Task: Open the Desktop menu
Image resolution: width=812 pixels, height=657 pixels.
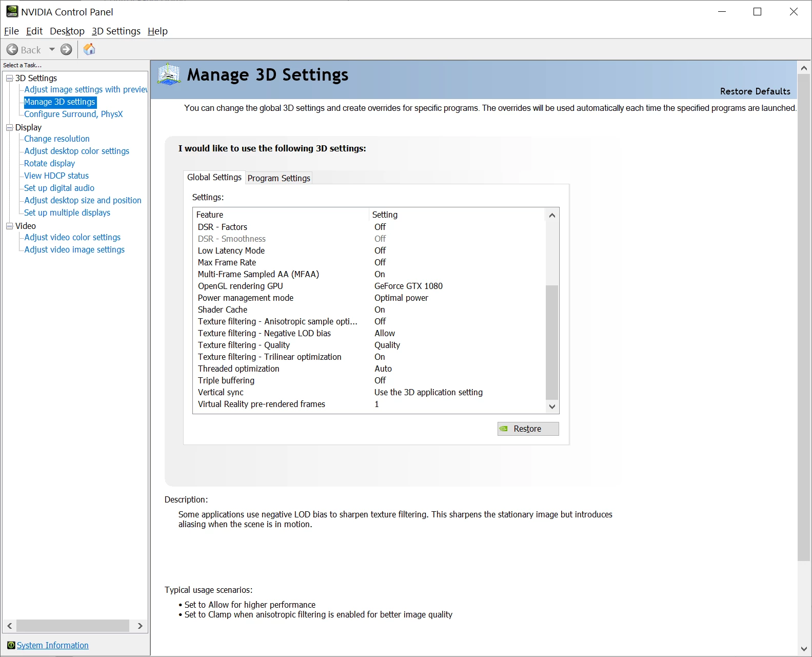Action: point(67,31)
